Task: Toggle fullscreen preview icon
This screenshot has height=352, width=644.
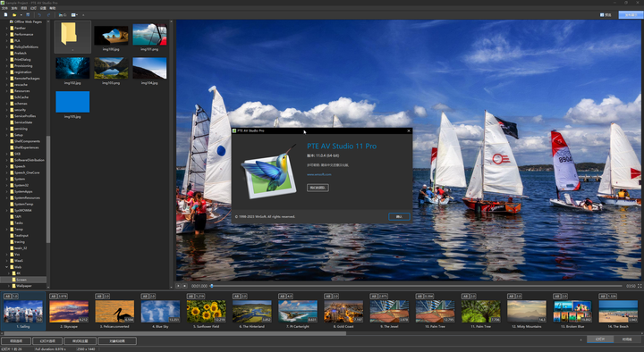Action: click(x=639, y=286)
